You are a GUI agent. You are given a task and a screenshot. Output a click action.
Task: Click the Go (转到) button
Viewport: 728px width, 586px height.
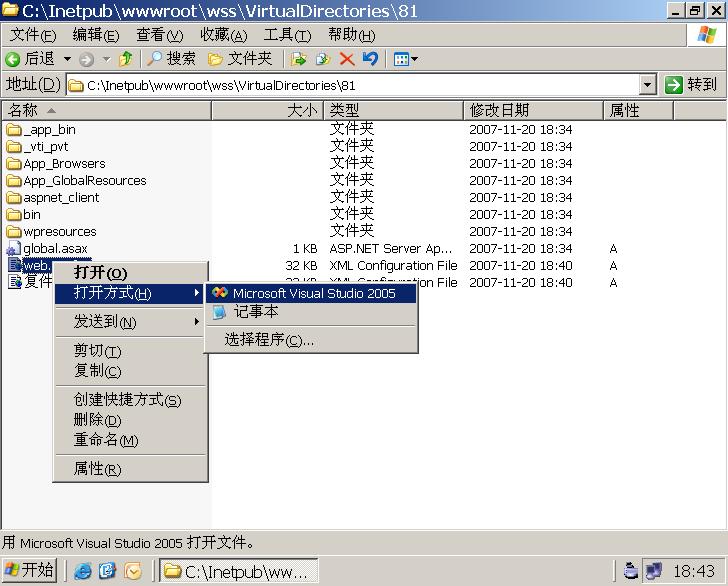(x=692, y=85)
